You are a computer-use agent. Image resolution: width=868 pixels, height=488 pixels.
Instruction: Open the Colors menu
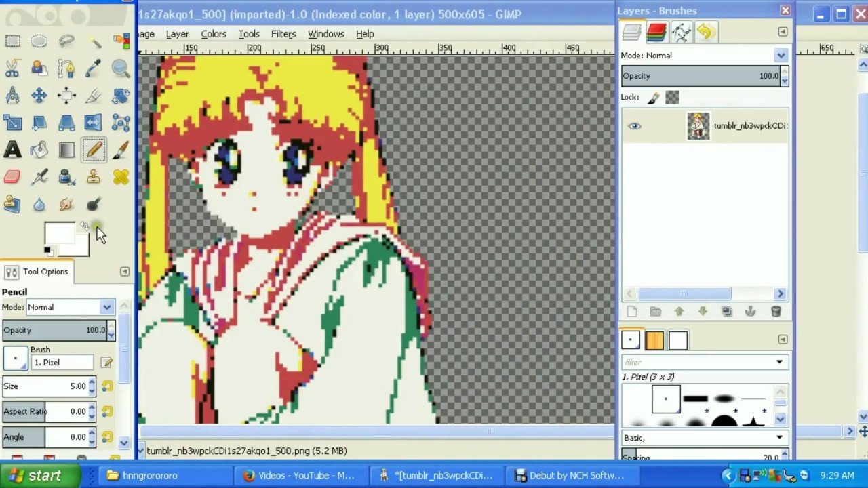(x=214, y=34)
